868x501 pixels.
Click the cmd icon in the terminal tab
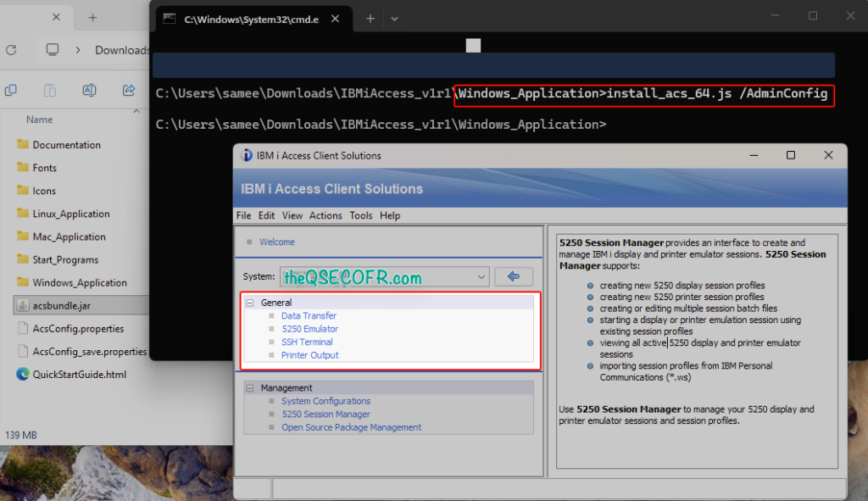(x=170, y=19)
